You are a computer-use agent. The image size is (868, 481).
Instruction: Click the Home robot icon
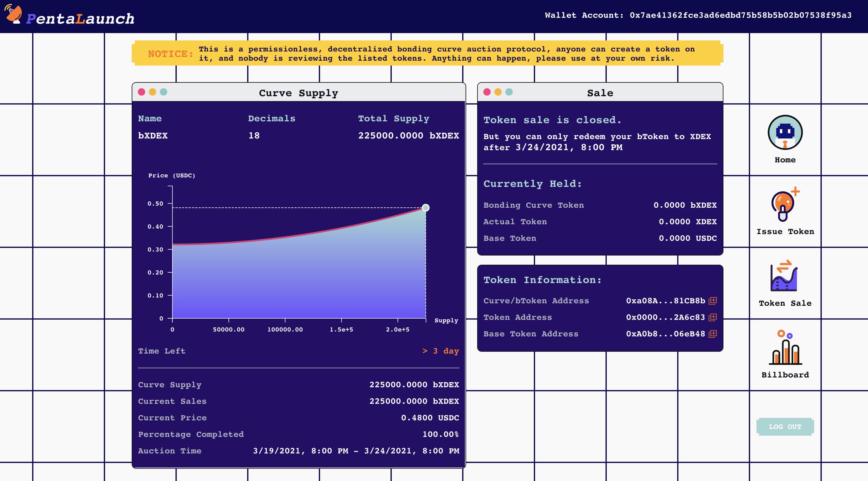coord(785,132)
